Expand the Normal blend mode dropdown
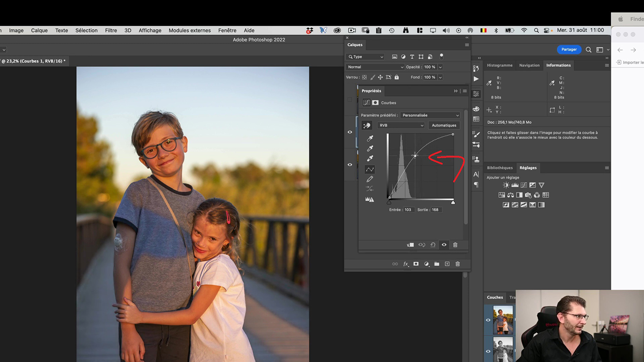The height and width of the screenshot is (362, 644). click(375, 67)
